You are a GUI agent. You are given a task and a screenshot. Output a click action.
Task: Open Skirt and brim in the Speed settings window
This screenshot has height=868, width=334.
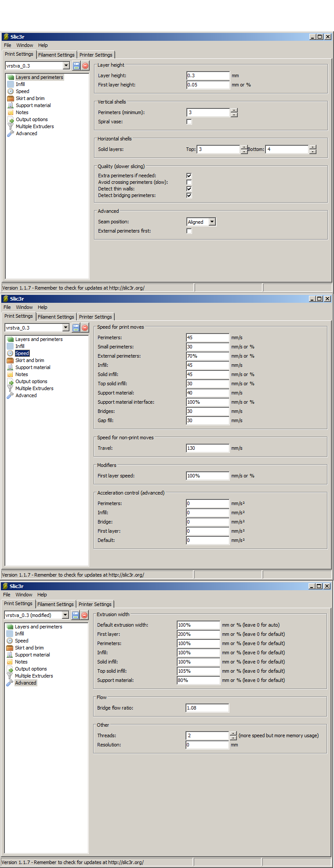[x=29, y=360]
